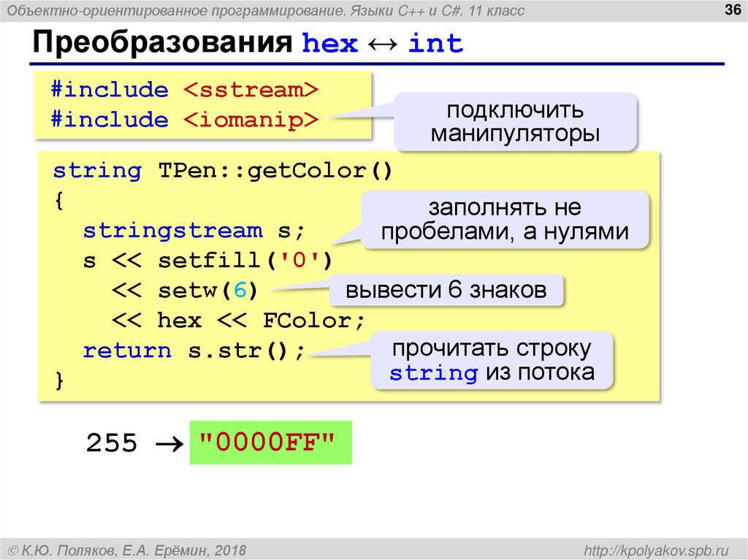
Task: Click the #include <iomanip> line
Action: (x=185, y=119)
